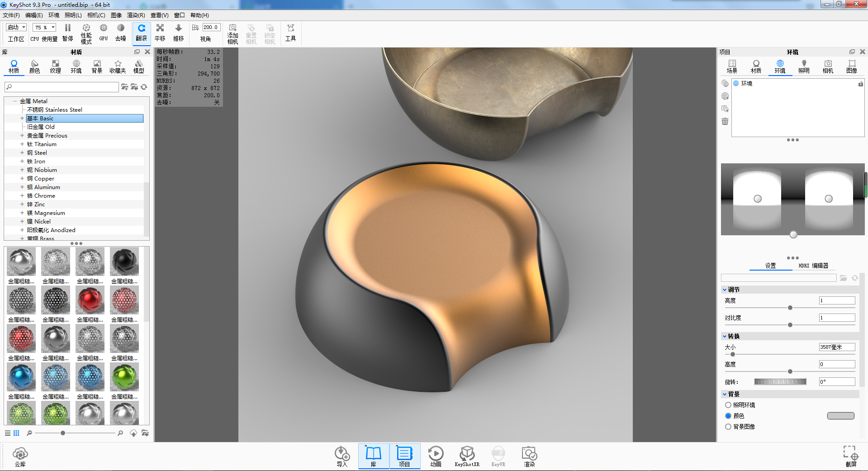868x471 pixels.
Task: Collapse the 金属 Metal tree node
Action: [x=14, y=101]
